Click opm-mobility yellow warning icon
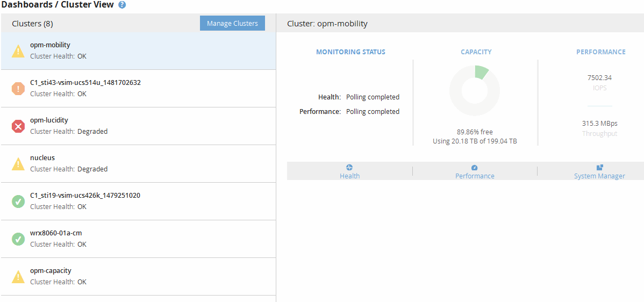 point(18,51)
